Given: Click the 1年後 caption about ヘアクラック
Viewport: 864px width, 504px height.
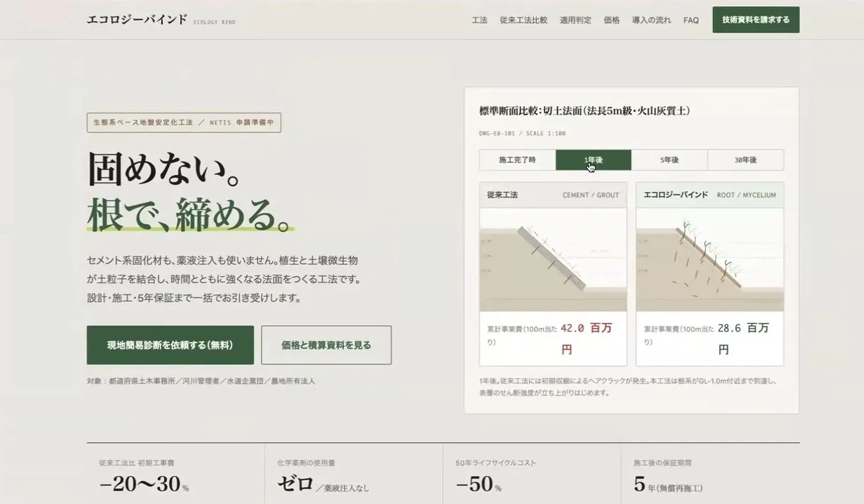Looking at the screenshot, I should 628,387.
